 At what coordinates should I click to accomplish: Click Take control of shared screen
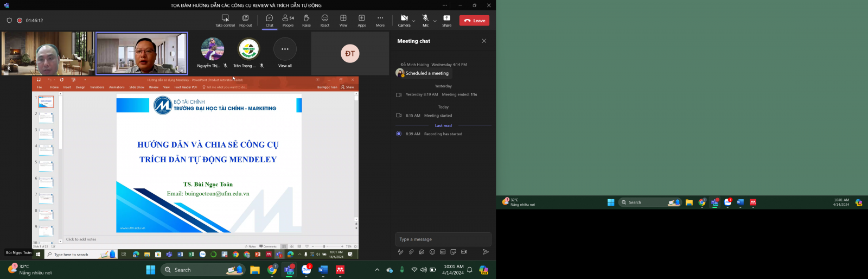click(225, 21)
